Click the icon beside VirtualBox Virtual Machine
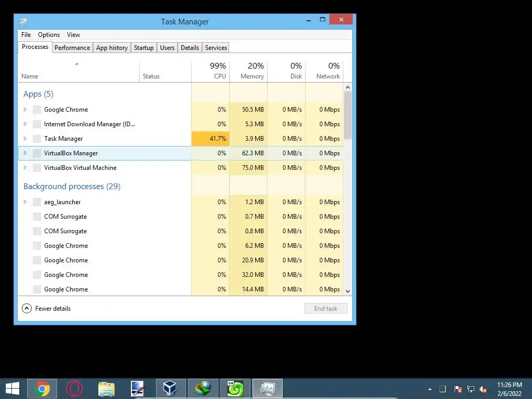532x399 pixels. 37,168
